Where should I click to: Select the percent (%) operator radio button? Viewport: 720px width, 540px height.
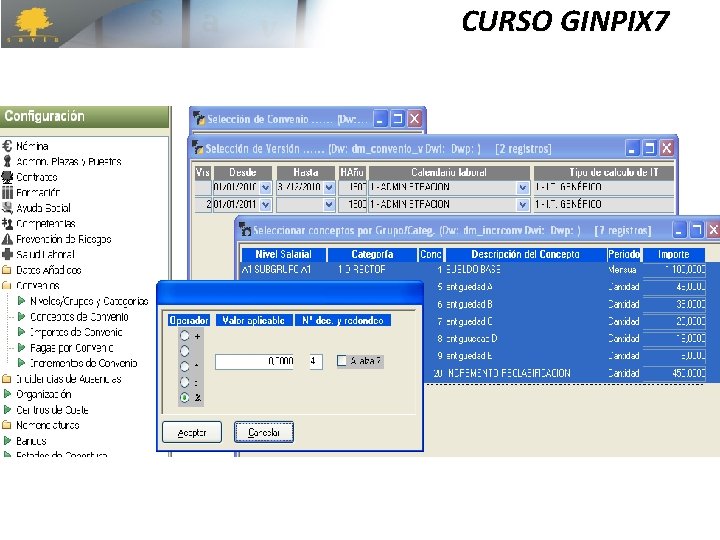185,397
